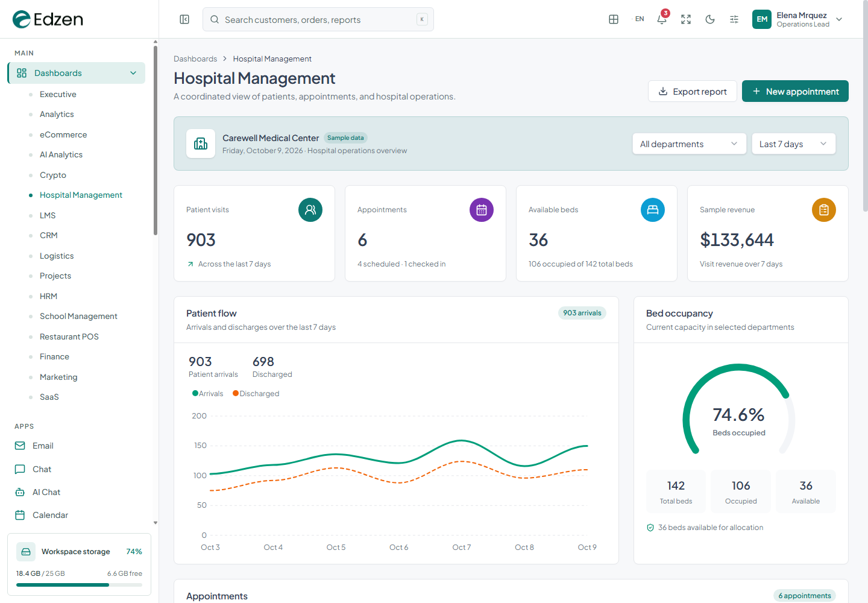Open the Crypto dashboard

(x=53, y=175)
